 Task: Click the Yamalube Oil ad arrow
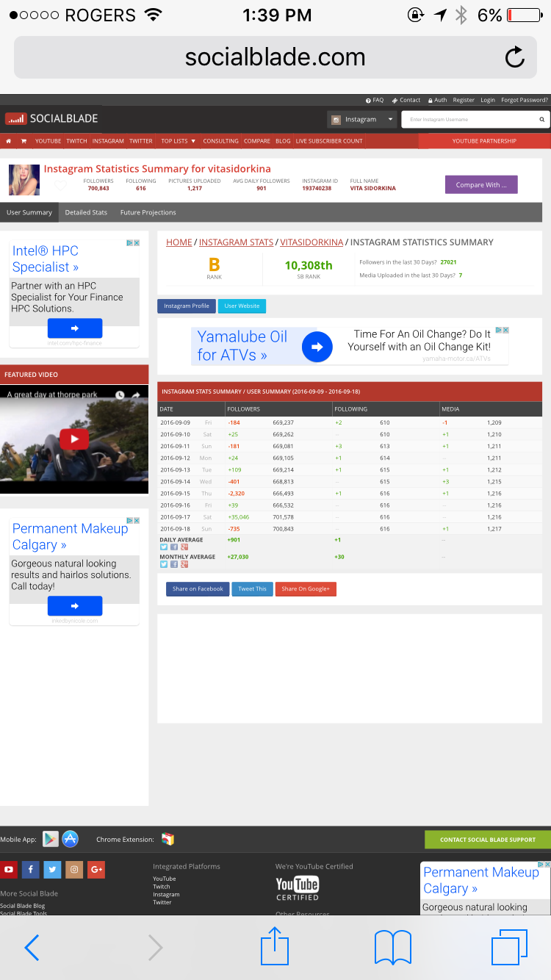click(x=317, y=347)
